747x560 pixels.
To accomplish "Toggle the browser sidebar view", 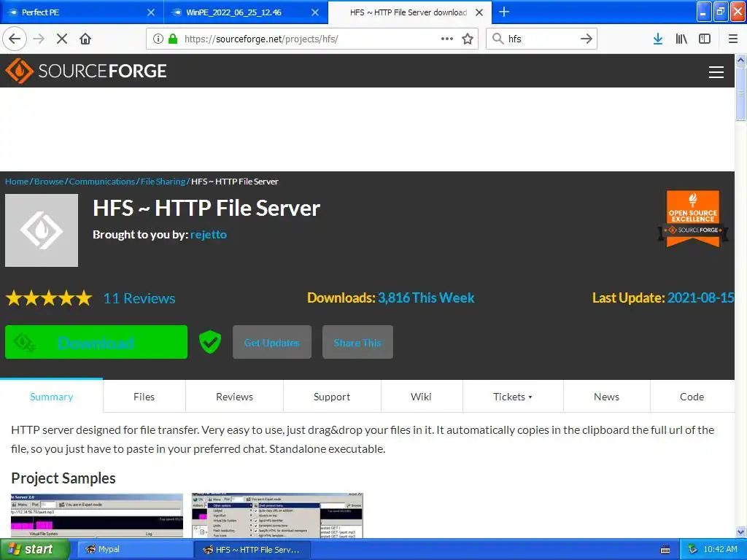I will [x=705, y=39].
